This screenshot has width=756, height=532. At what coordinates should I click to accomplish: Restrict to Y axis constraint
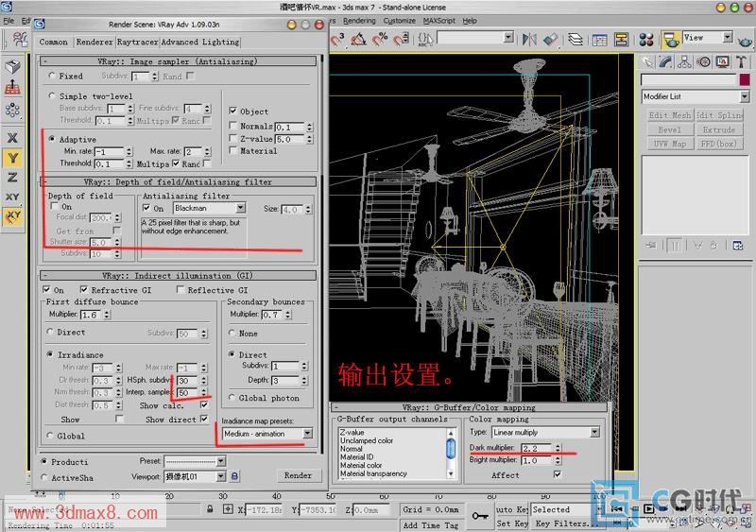(x=12, y=158)
